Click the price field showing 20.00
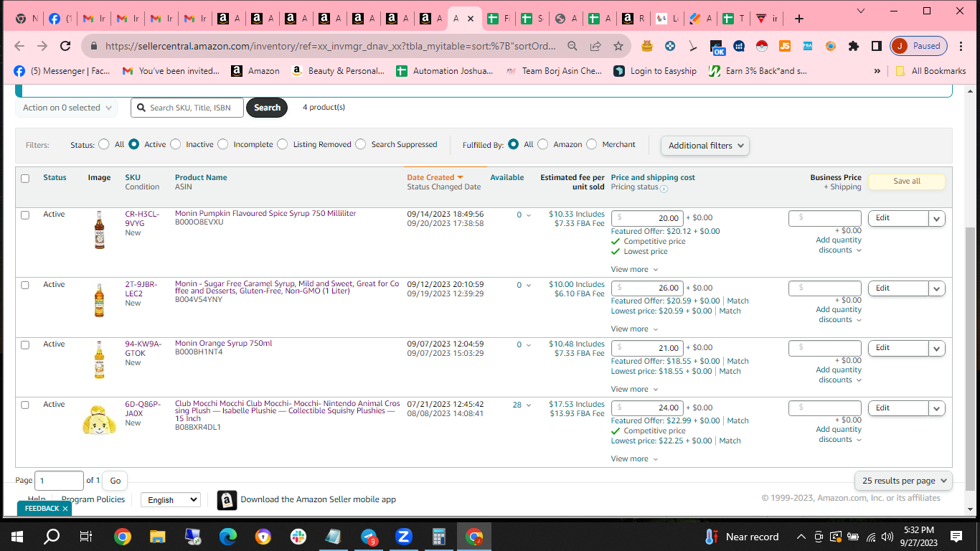The image size is (980, 551). [x=647, y=218]
